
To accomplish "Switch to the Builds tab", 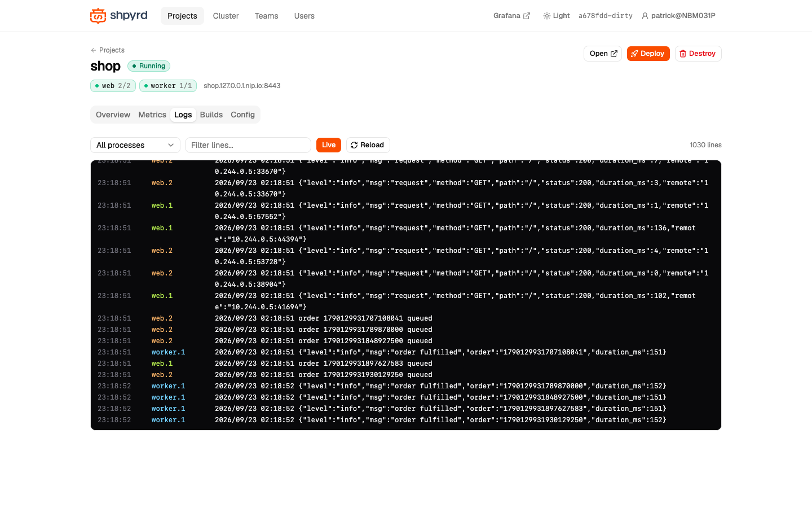I will (211, 115).
